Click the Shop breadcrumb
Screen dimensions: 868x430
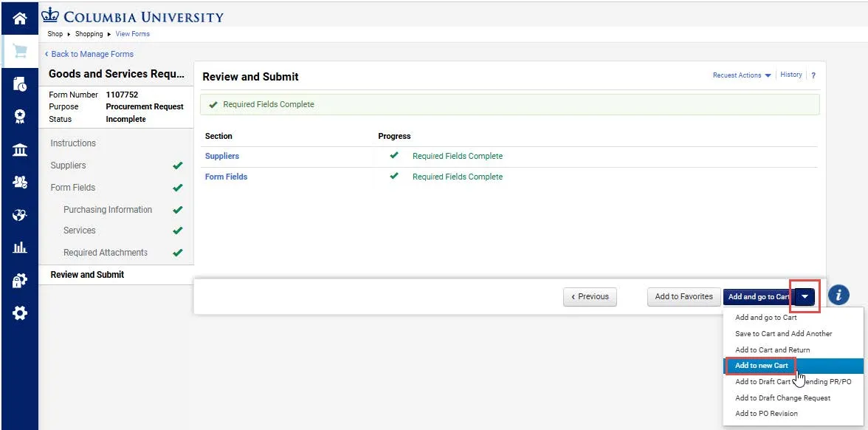55,34
